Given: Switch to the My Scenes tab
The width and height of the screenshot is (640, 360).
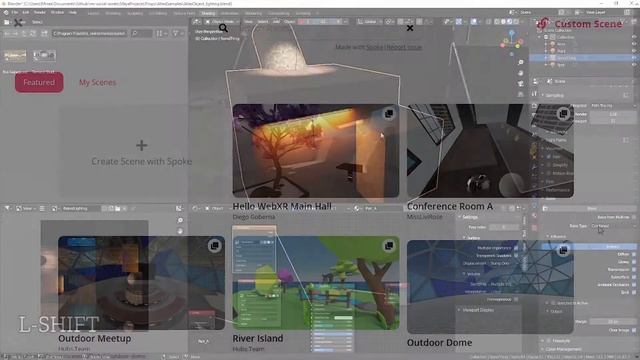Looking at the screenshot, I should point(98,82).
